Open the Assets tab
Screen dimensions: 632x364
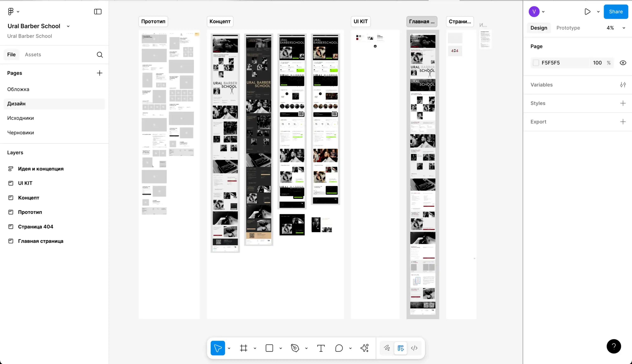pyautogui.click(x=33, y=54)
